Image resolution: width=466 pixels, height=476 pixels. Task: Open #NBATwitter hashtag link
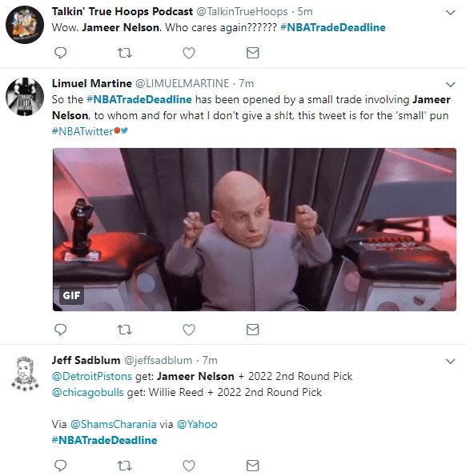pyautogui.click(x=82, y=131)
